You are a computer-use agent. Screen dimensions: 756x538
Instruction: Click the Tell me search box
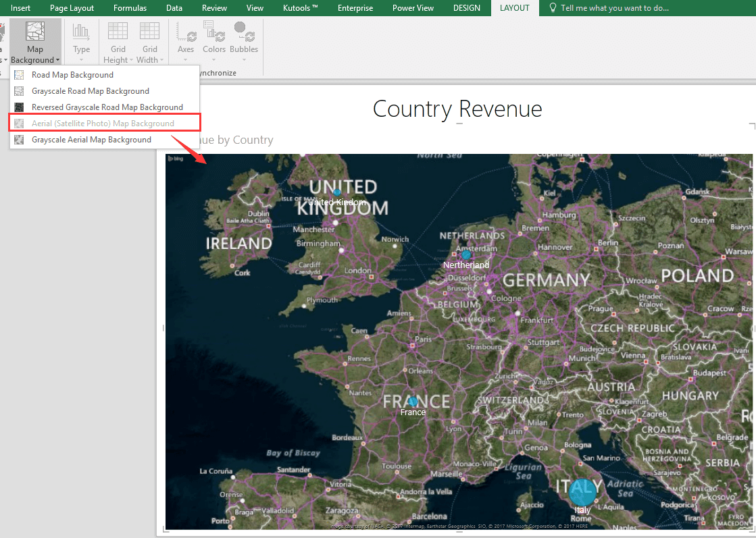coord(614,8)
